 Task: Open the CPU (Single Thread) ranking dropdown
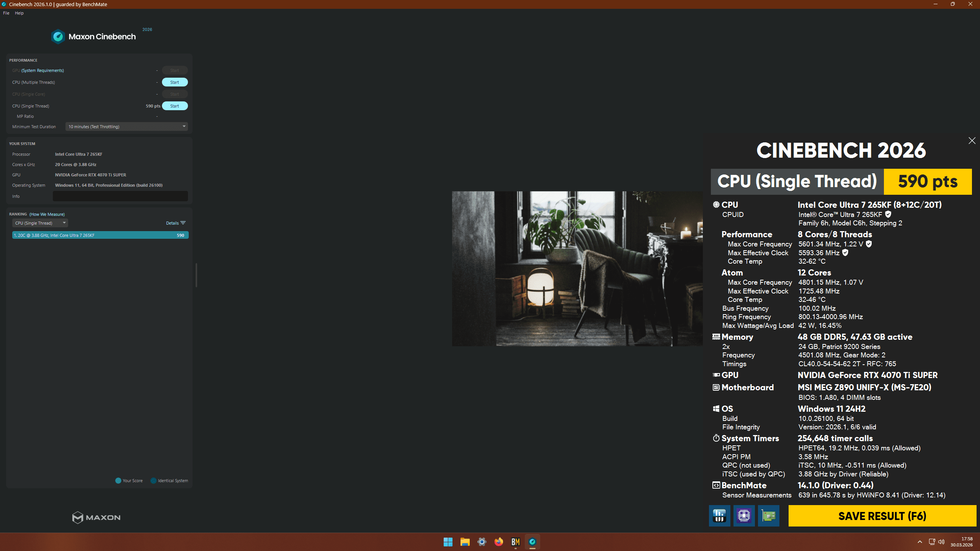pos(40,223)
